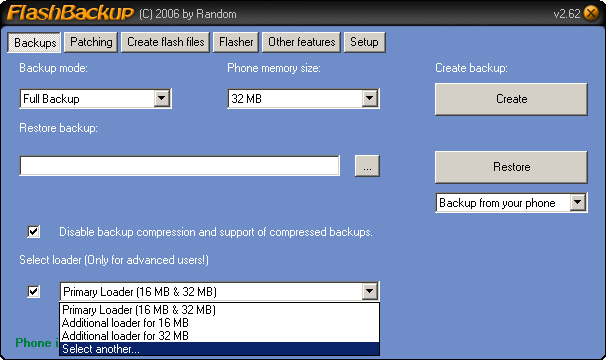Click the Restore button
This screenshot has width=606, height=360.
point(511,167)
